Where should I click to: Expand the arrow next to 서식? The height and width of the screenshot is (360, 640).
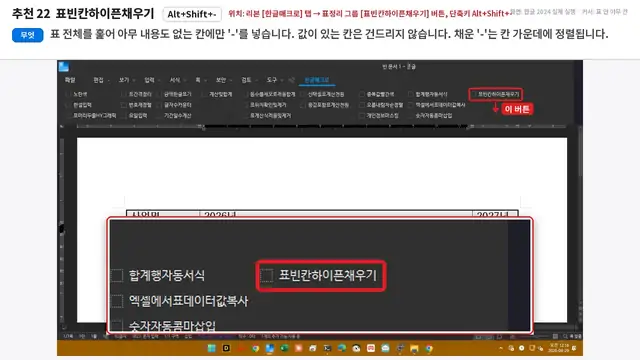pos(184,80)
